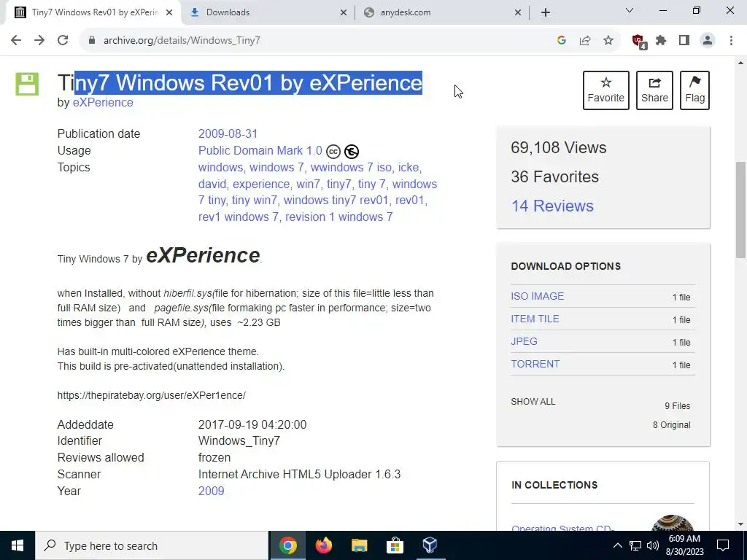Click the '69,108 Views' text

[559, 147]
